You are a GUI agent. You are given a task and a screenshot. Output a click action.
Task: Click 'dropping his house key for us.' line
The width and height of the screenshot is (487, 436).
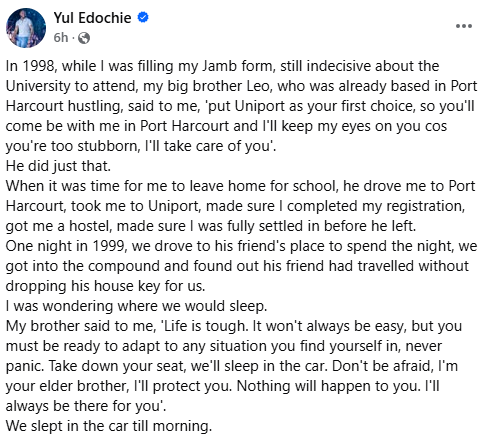click(x=105, y=286)
